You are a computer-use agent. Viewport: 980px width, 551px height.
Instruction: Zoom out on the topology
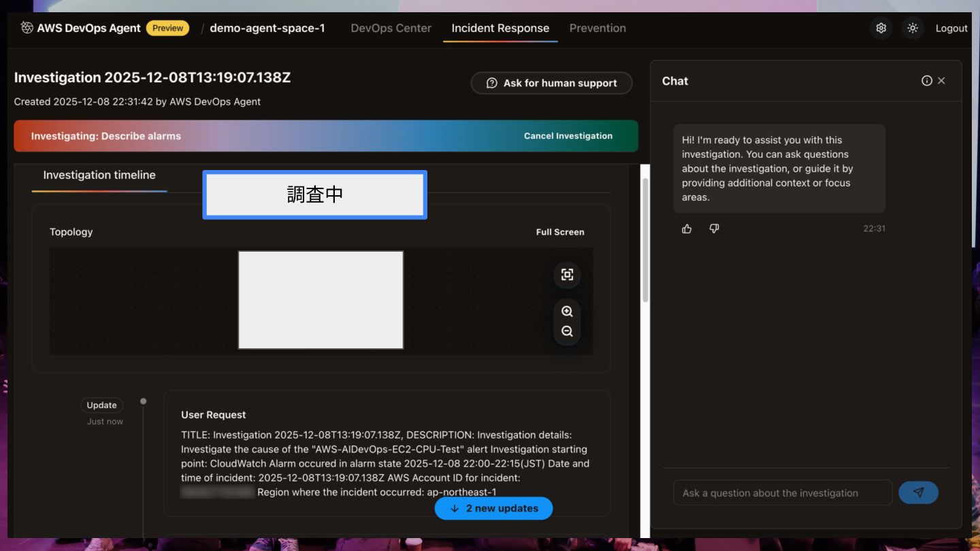[567, 332]
